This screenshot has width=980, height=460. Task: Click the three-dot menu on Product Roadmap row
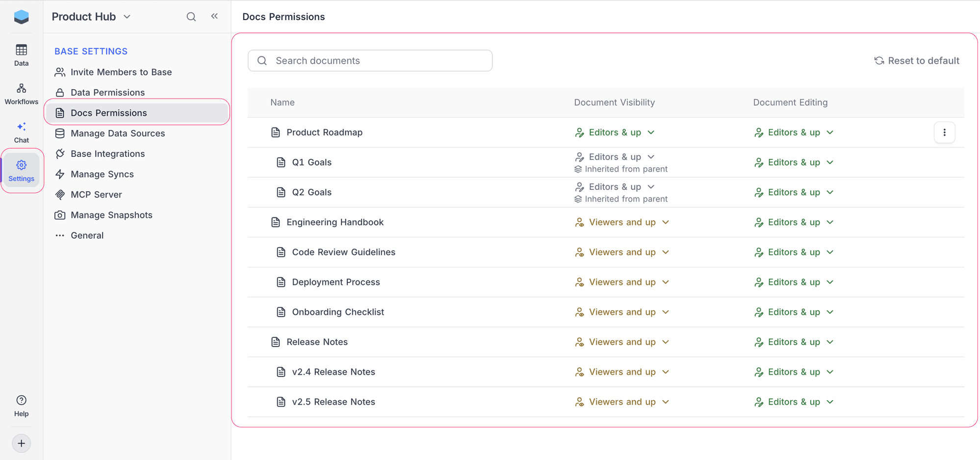(x=944, y=132)
